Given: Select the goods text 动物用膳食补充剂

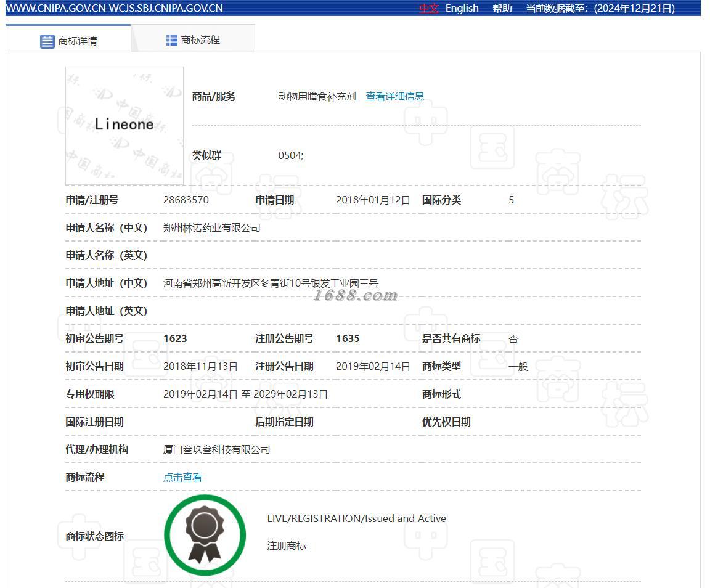Looking at the screenshot, I should click(317, 96).
